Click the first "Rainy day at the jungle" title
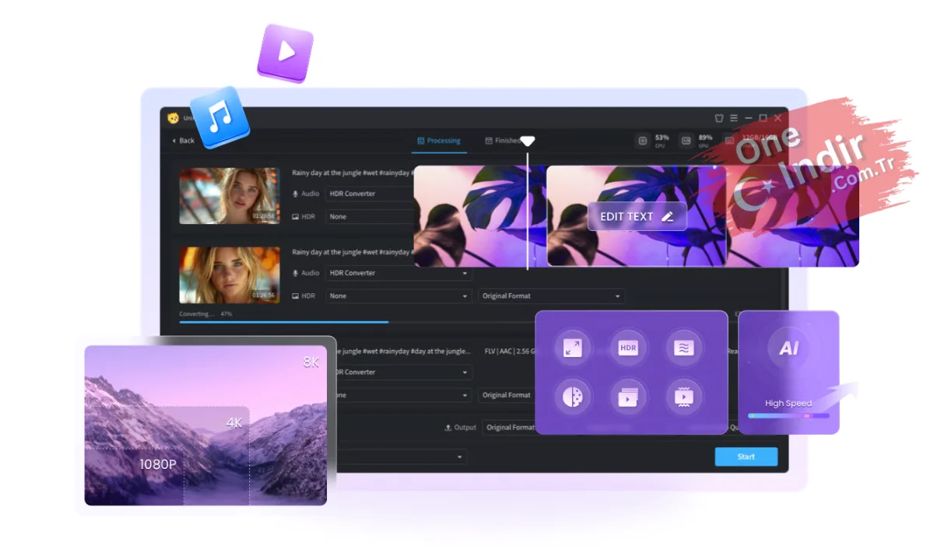This screenshot has height=560, width=934. click(352, 173)
